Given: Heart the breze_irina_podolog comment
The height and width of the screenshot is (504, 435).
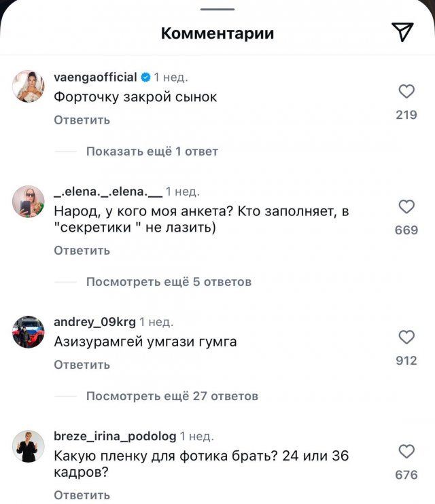Looking at the screenshot, I should [406, 451].
